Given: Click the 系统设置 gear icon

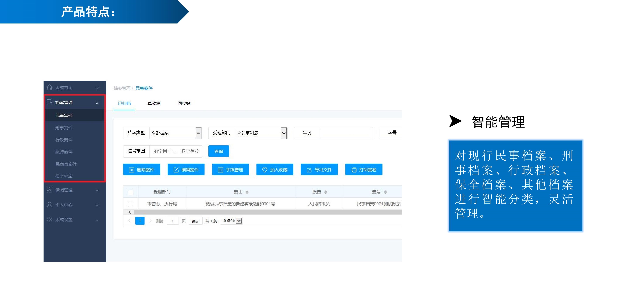Looking at the screenshot, I should click(x=50, y=220).
